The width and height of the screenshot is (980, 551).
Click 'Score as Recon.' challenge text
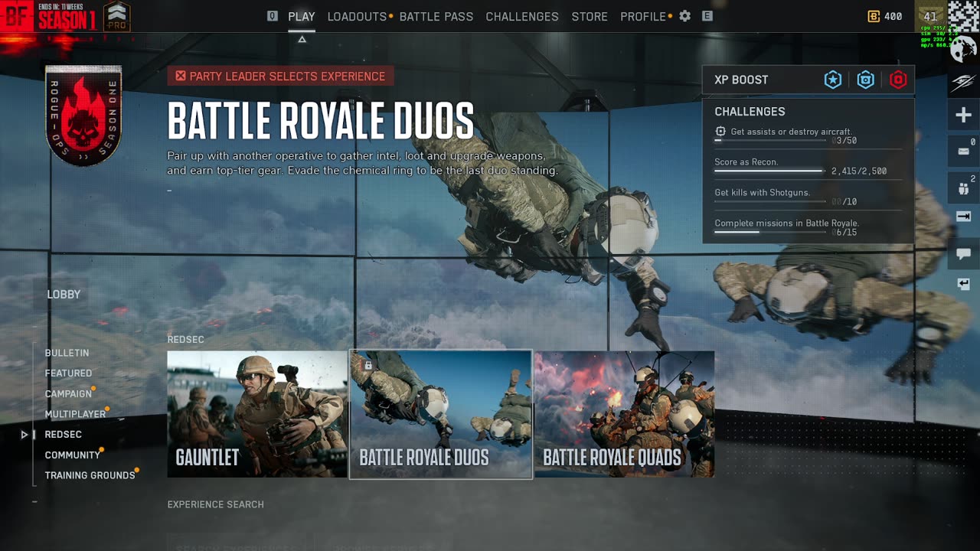click(746, 162)
